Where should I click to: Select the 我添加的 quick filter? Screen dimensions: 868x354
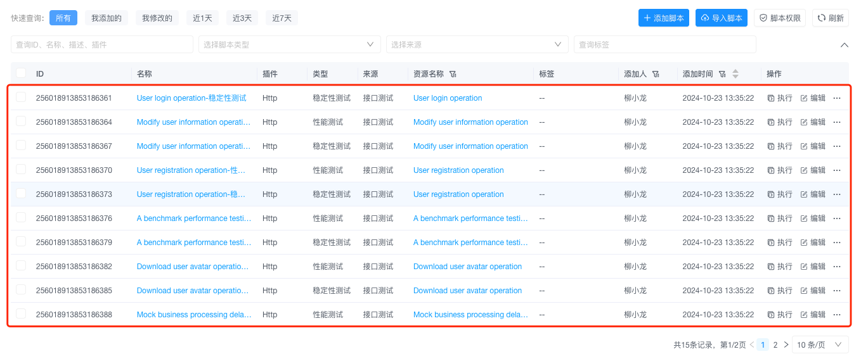point(107,18)
